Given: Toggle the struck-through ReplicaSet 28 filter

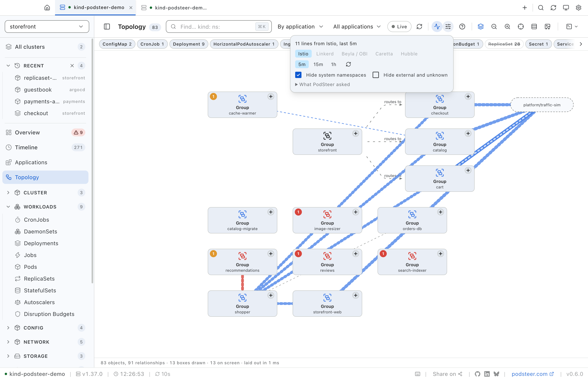Looking at the screenshot, I should click(x=504, y=44).
